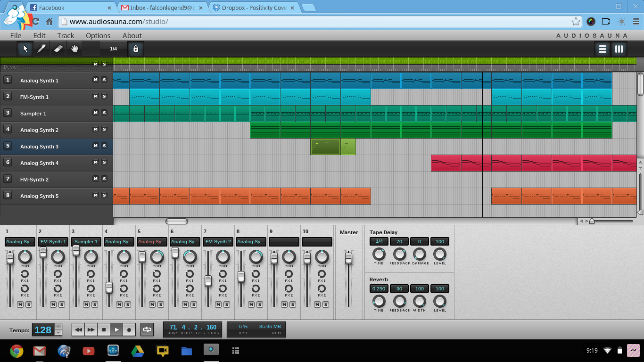
Task: Click the play button
Action: point(116,329)
